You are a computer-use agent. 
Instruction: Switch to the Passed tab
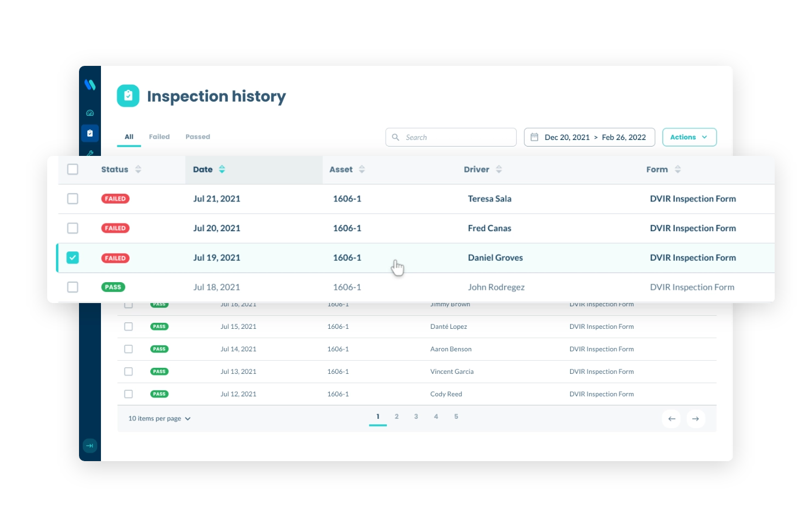[x=198, y=136]
